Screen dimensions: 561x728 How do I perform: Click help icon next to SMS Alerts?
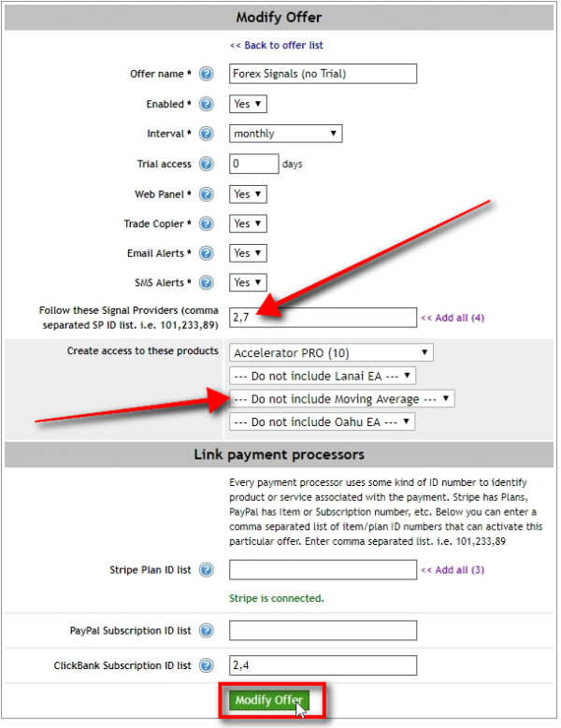tap(207, 282)
